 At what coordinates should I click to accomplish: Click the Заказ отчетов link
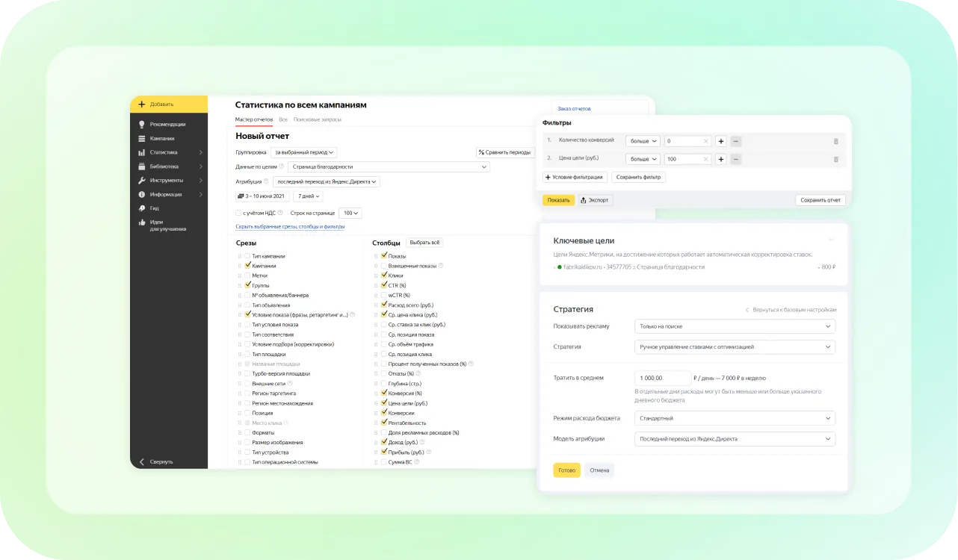coord(574,109)
